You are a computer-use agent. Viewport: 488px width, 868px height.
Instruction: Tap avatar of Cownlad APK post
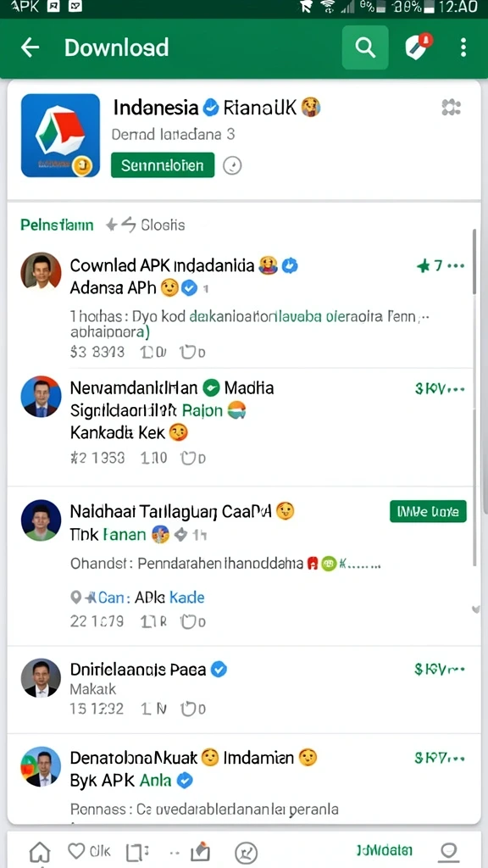click(x=41, y=272)
